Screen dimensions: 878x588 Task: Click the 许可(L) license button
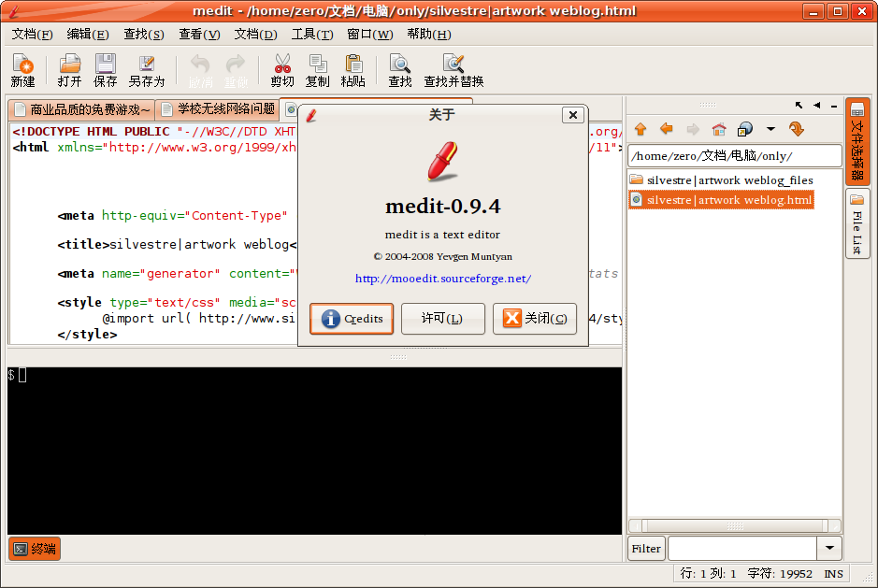click(x=442, y=319)
